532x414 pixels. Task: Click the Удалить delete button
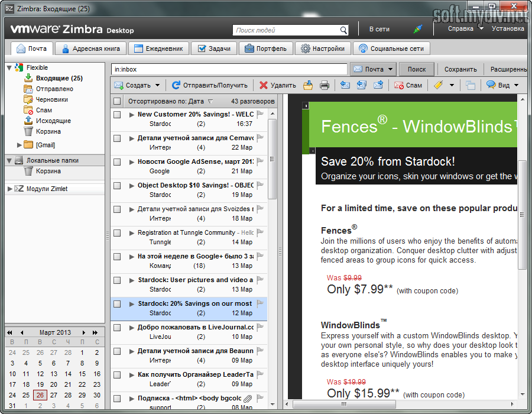[278, 85]
